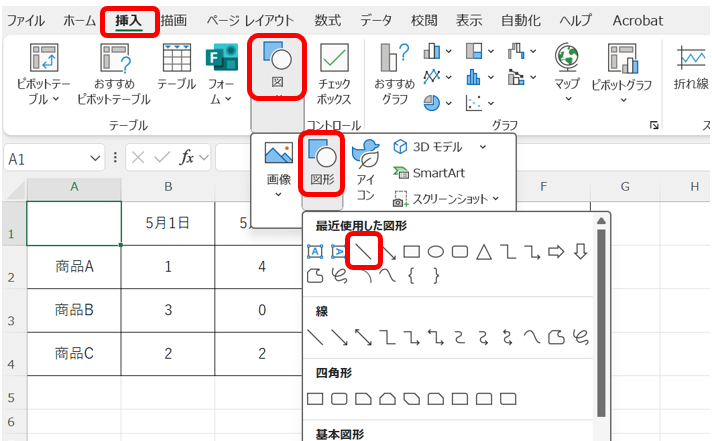Image resolution: width=712 pixels, height=441 pixels.
Task: Choose the ellipse shape
Action: click(436, 252)
